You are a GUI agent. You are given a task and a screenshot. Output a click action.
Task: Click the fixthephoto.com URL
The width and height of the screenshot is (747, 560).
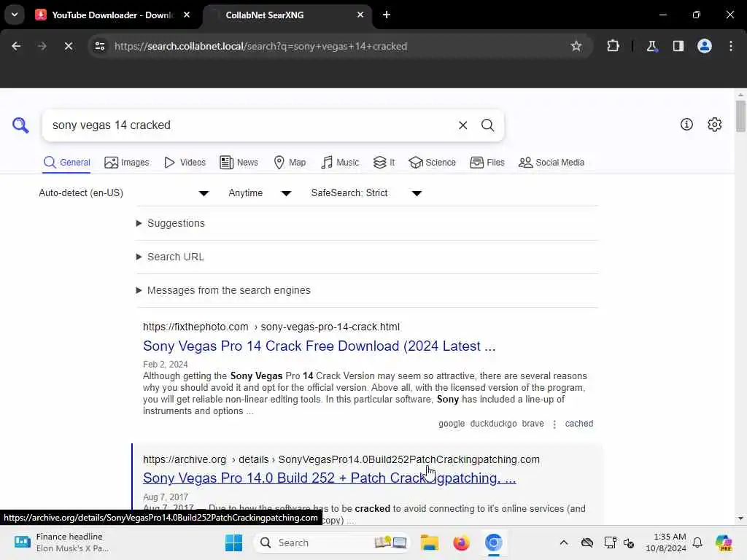tap(271, 327)
